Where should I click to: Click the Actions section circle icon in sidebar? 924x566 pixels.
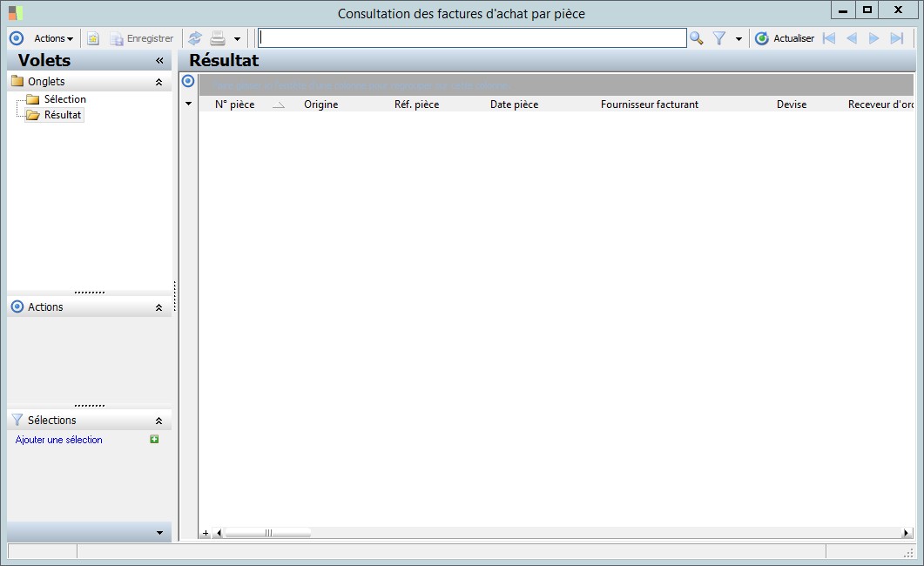coord(17,307)
